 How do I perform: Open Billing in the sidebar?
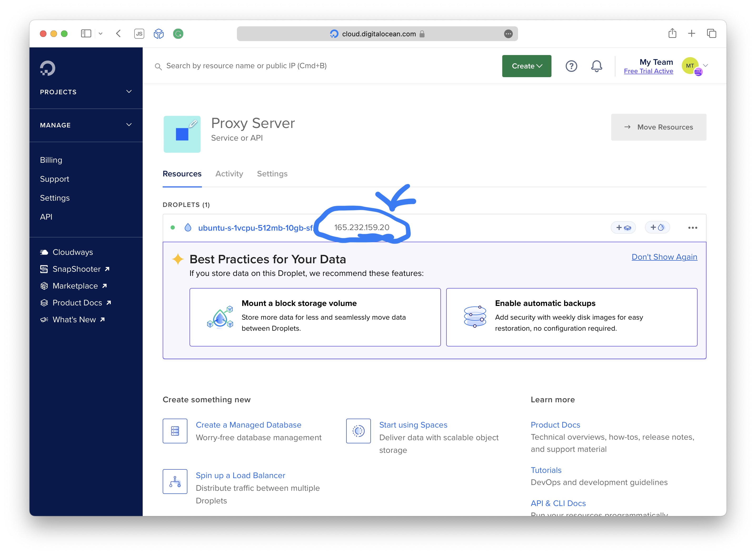[51, 160]
